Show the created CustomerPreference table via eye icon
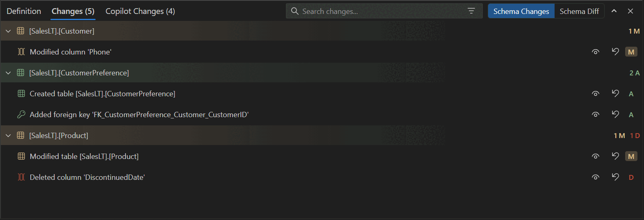Screen dimensions: 644x220 tap(596, 94)
